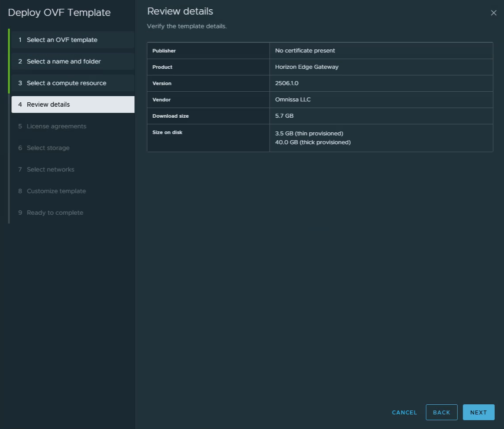Open the Select networks step
Viewport: 504px width, 429px height.
click(51, 169)
